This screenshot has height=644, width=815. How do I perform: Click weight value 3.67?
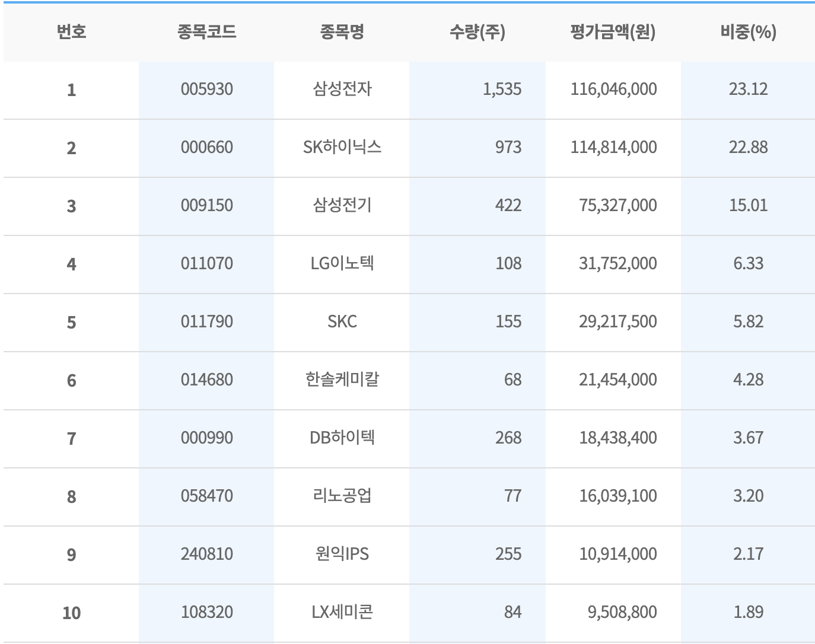[x=749, y=438]
